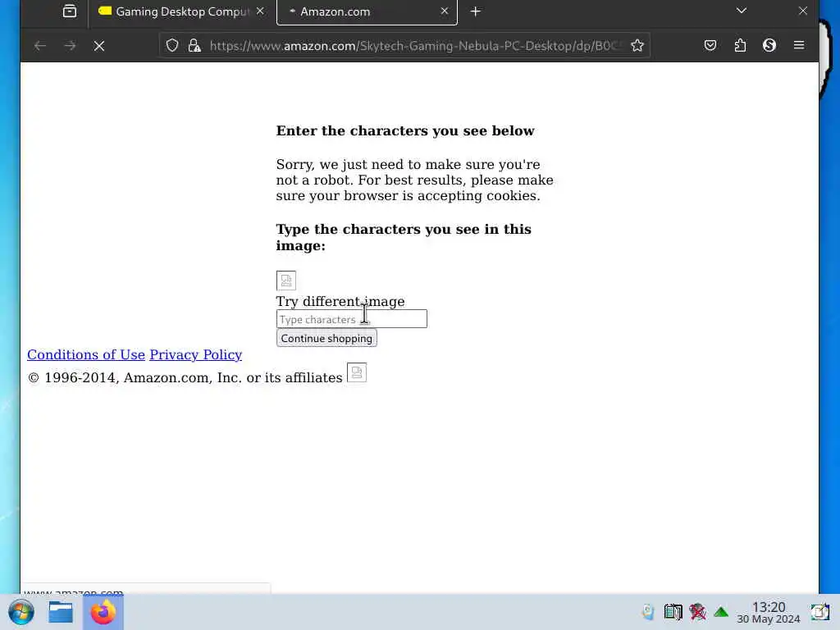Open a new browser tab

[475, 11]
